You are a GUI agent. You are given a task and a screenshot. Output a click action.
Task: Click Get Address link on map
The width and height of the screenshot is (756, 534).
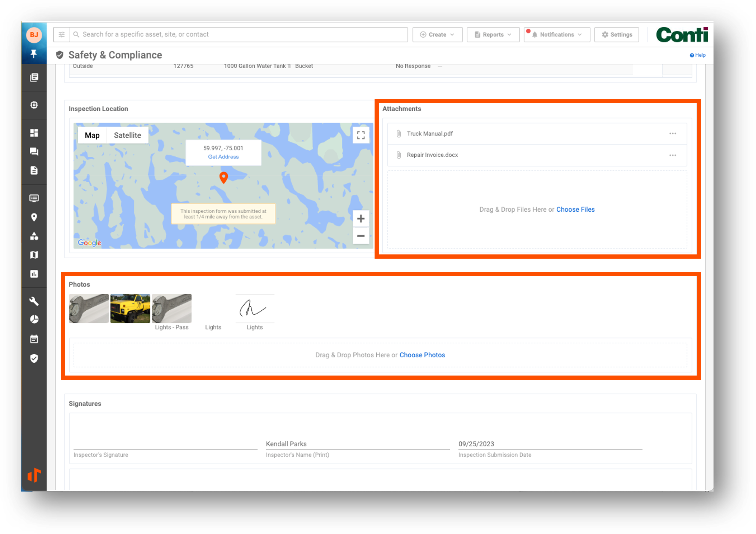pyautogui.click(x=223, y=157)
